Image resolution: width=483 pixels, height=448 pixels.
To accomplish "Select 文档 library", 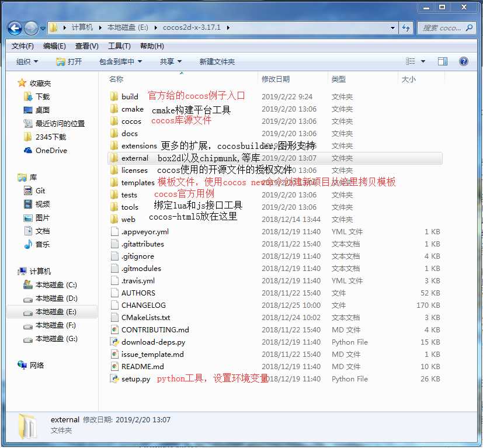I will click(x=37, y=231).
